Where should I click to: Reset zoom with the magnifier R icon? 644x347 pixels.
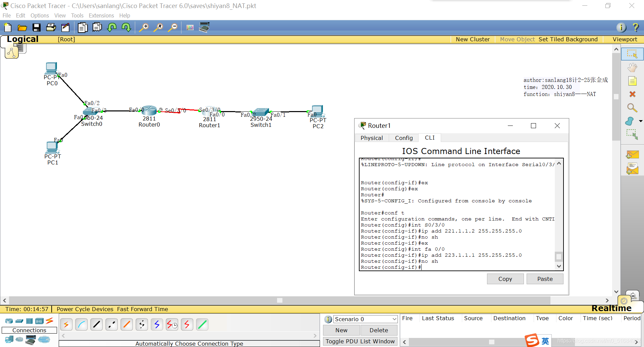pyautogui.click(x=158, y=28)
